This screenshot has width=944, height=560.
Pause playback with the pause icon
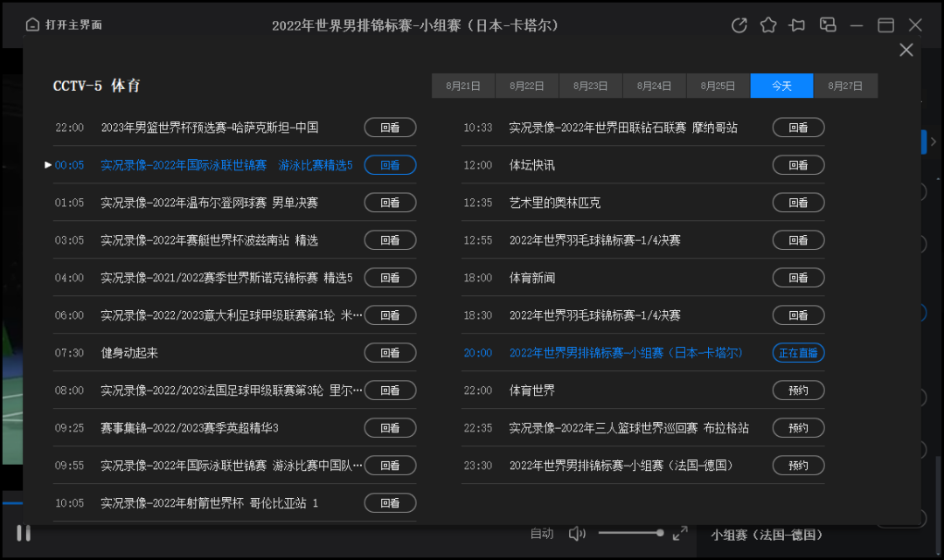coord(24,532)
